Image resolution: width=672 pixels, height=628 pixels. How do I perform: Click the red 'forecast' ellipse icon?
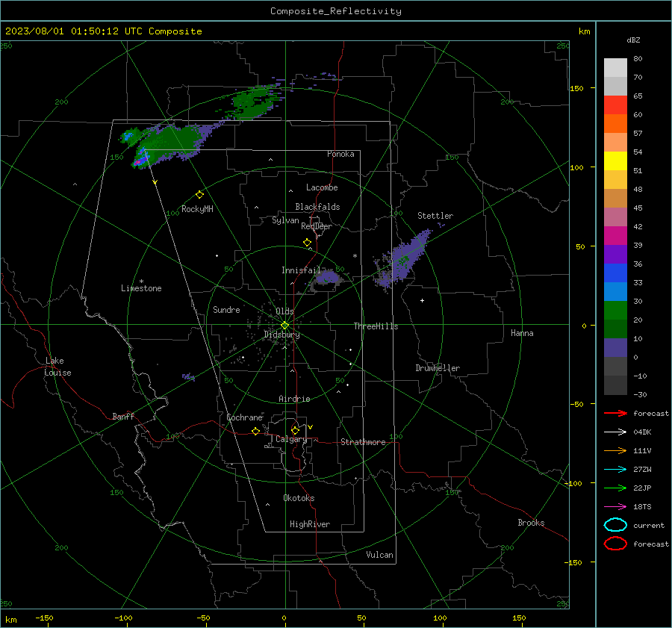(x=615, y=544)
